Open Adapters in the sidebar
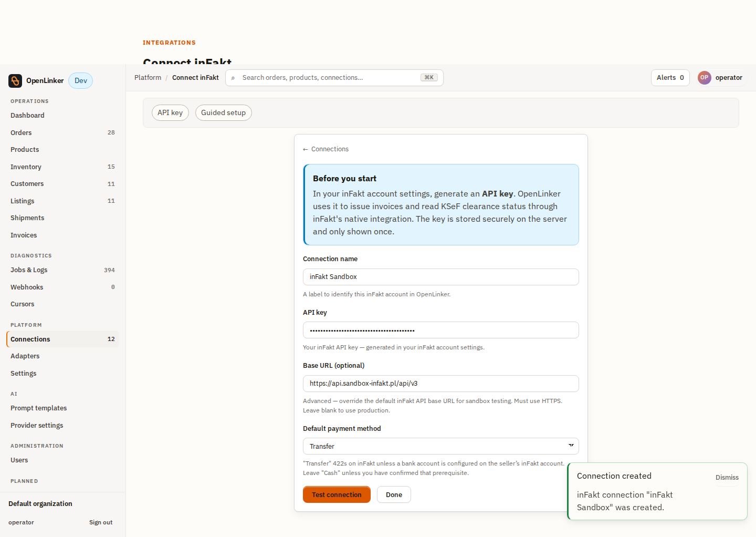The image size is (756, 537). click(x=62, y=356)
